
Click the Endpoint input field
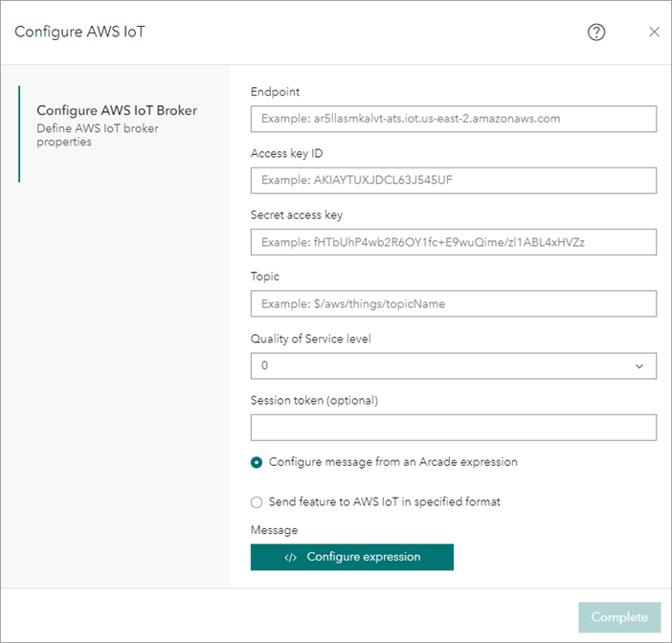point(454,119)
